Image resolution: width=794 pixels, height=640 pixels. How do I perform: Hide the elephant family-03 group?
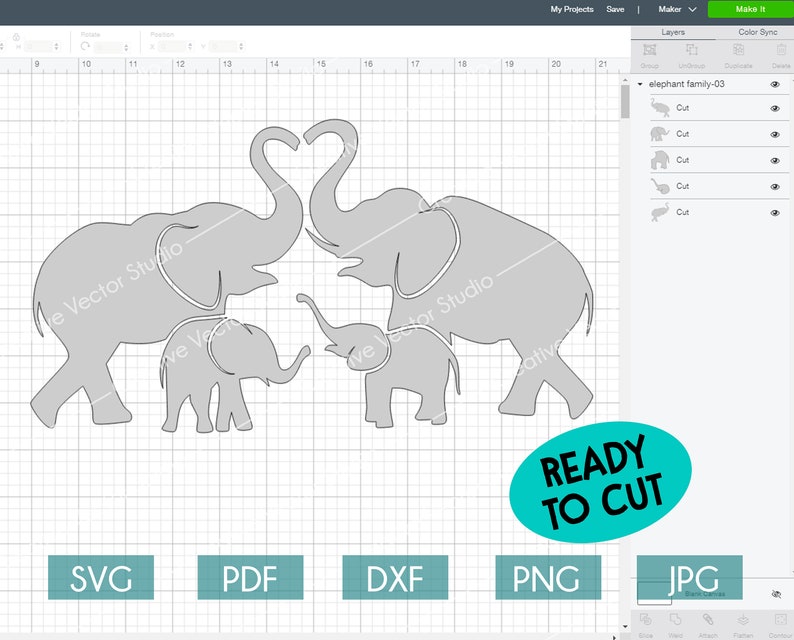[775, 84]
